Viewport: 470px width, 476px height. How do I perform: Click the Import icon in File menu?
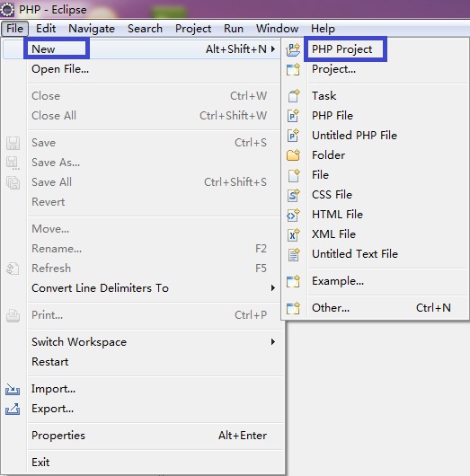[13, 389]
